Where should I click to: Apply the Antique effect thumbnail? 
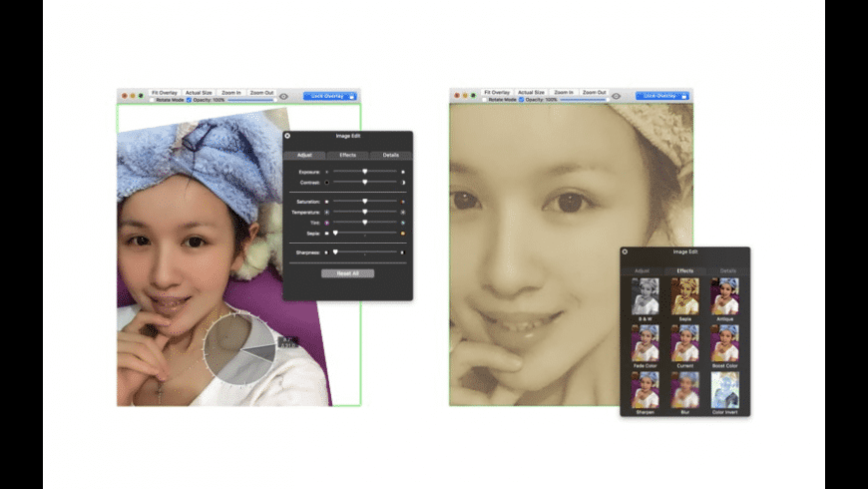click(x=725, y=296)
